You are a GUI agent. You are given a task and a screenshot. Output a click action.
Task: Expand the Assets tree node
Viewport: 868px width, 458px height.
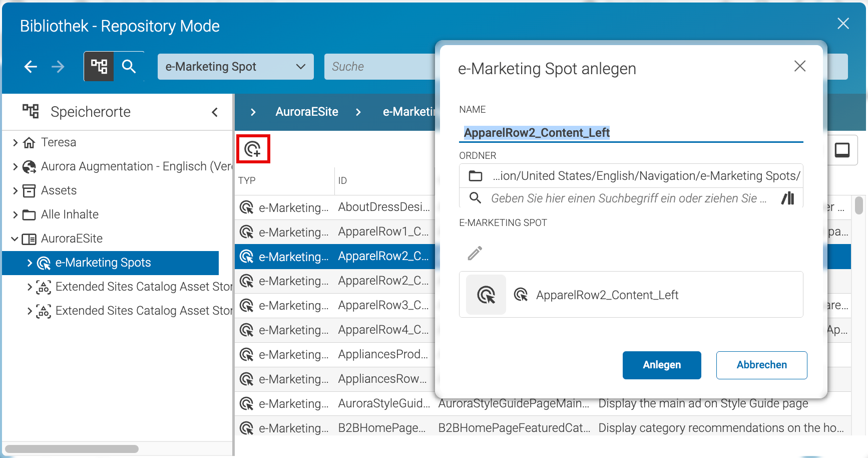click(15, 191)
